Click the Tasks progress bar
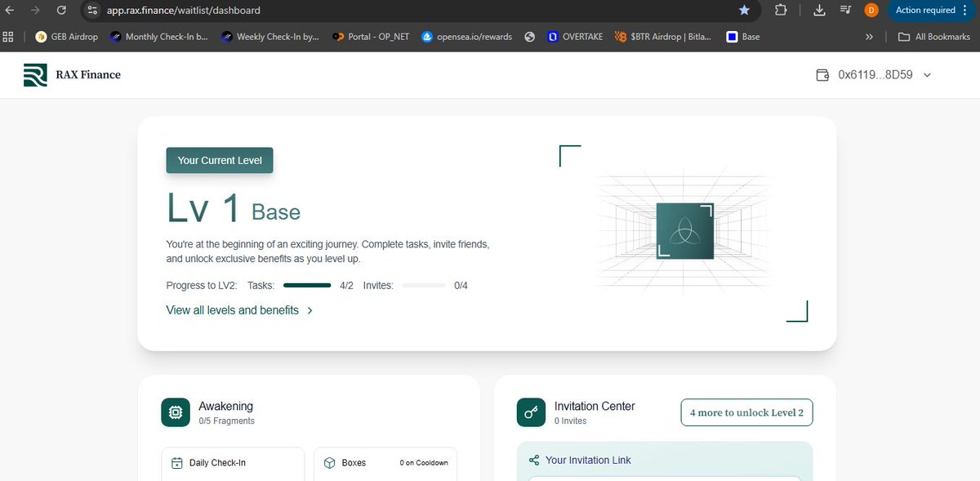This screenshot has width=980, height=481. [307, 286]
